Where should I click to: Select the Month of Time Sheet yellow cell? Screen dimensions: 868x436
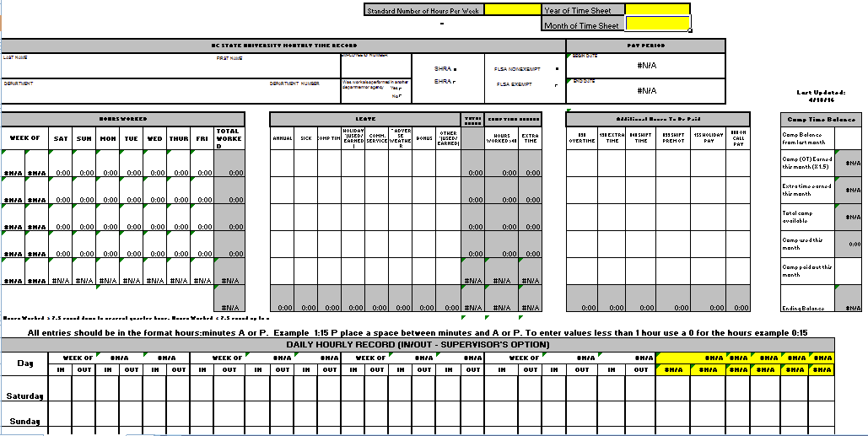pyautogui.click(x=657, y=24)
